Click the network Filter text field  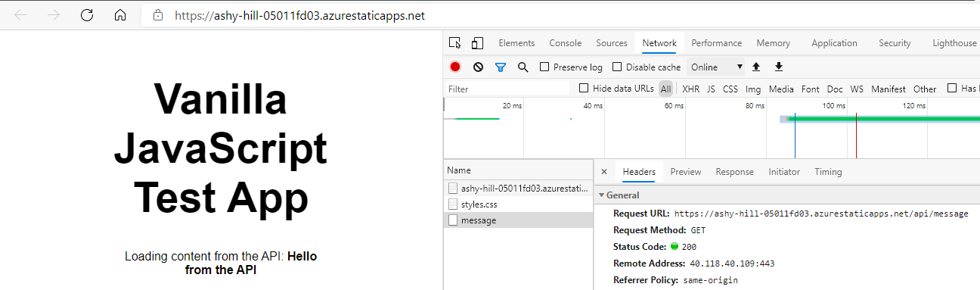click(507, 89)
